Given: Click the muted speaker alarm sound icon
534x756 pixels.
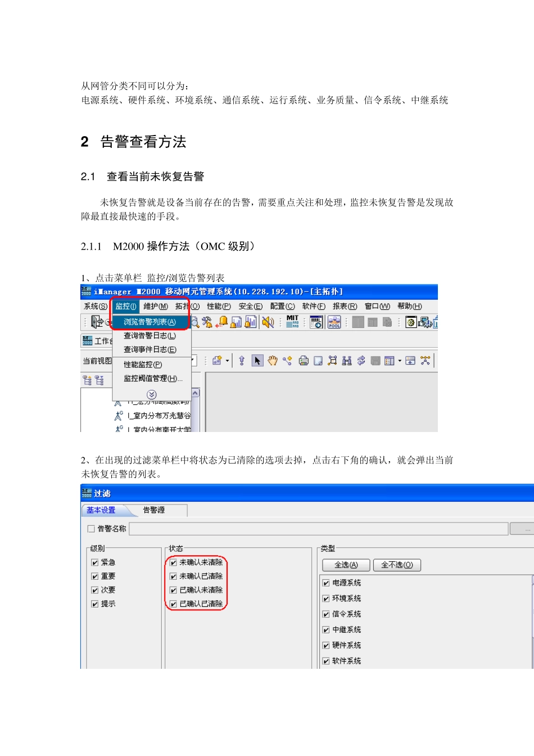Looking at the screenshot, I should [268, 322].
